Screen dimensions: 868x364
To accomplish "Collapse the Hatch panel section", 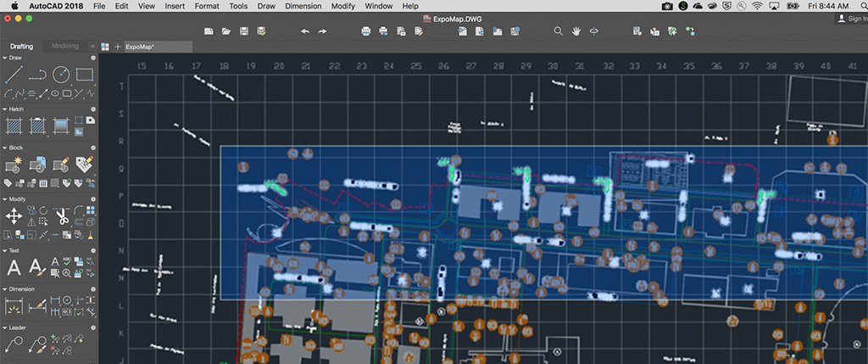I will click(4, 109).
